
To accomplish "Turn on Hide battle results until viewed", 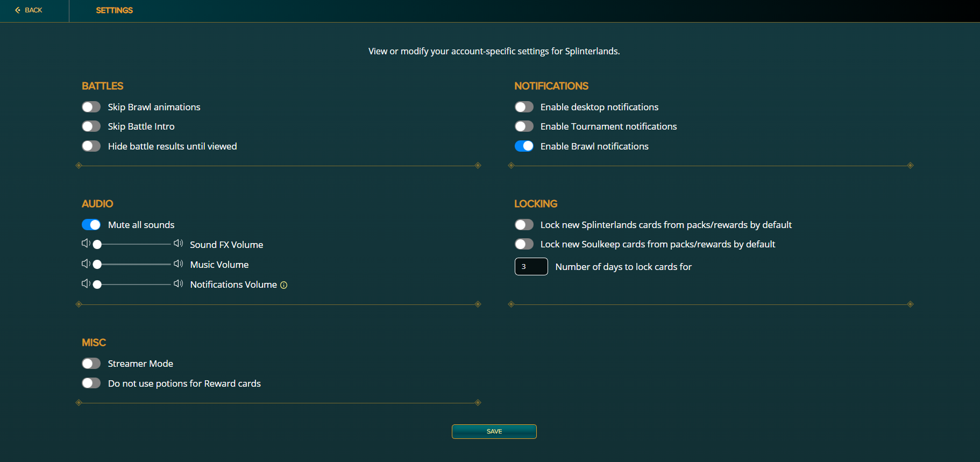I will click(x=91, y=146).
